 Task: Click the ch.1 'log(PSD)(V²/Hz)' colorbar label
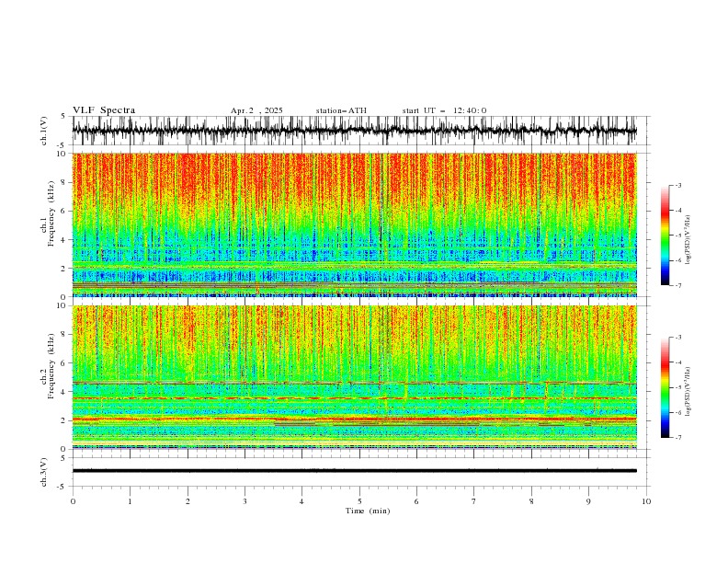(688, 240)
